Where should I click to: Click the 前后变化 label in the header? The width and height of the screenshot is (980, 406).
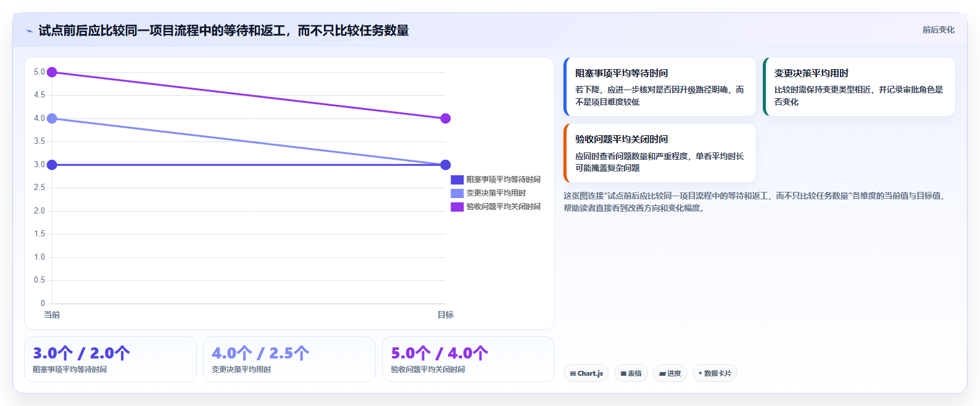coord(938,30)
